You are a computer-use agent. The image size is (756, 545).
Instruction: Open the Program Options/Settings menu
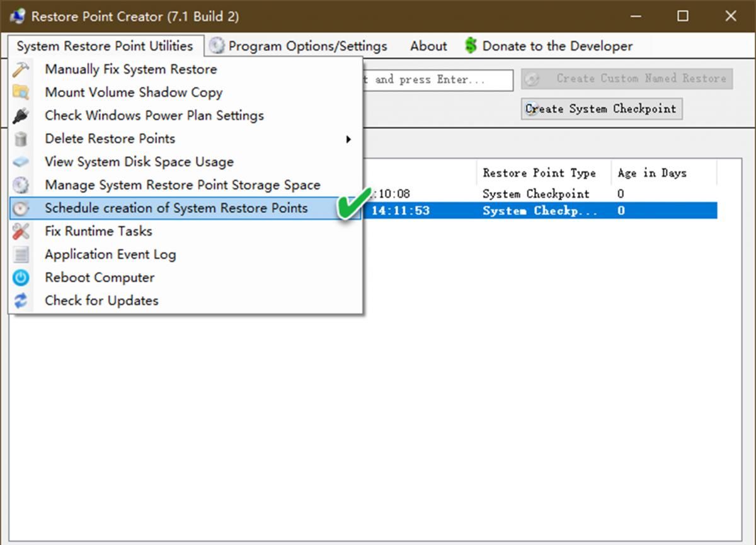[x=299, y=46]
